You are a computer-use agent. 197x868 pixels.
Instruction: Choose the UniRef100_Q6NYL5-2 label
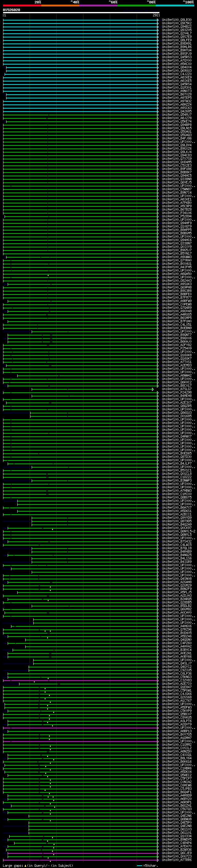click(179, 531)
